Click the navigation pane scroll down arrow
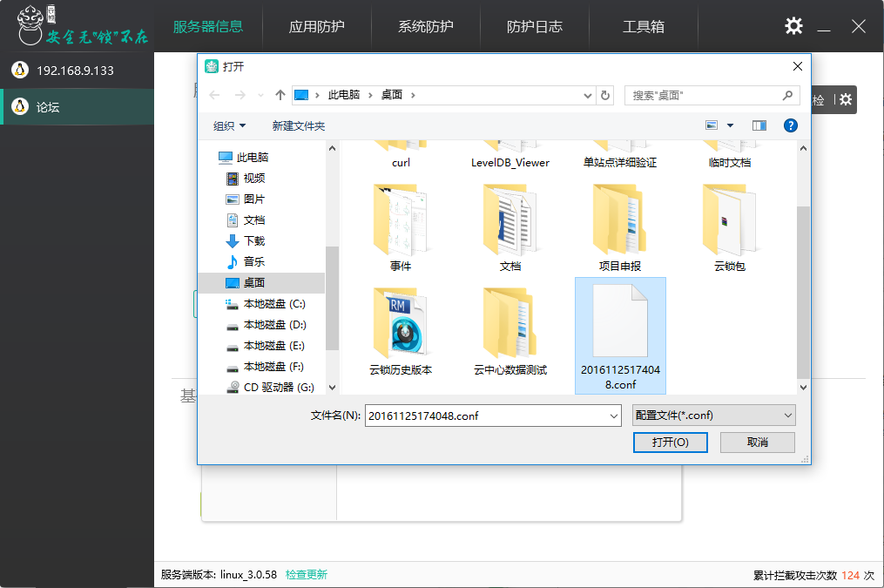Image resolution: width=884 pixels, height=588 pixels. click(x=332, y=388)
